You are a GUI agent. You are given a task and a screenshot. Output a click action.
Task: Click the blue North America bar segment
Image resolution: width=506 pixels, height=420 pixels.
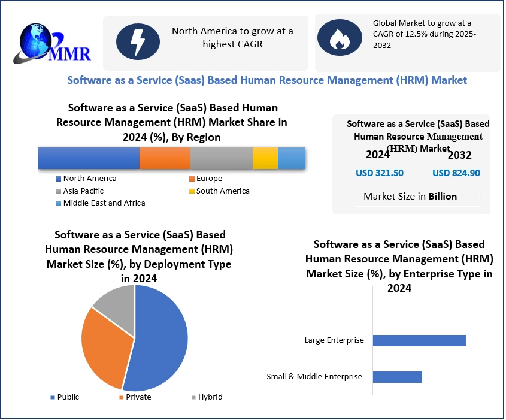[x=89, y=158]
